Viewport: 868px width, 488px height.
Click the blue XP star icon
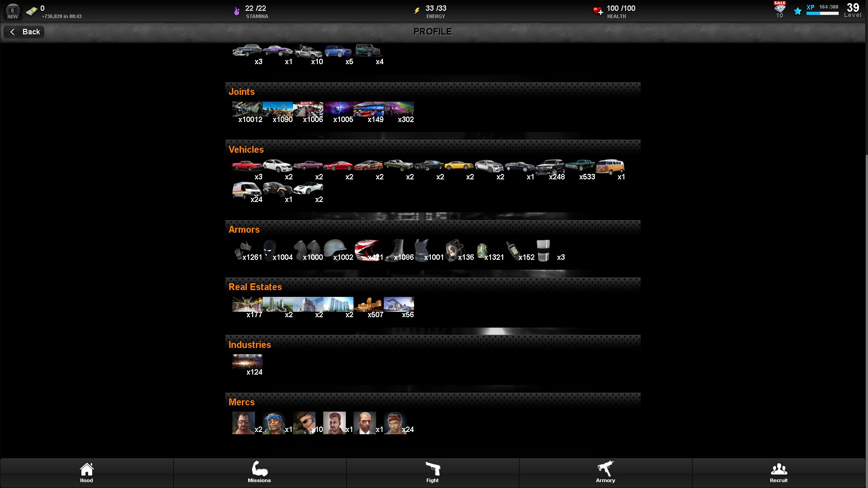(797, 11)
